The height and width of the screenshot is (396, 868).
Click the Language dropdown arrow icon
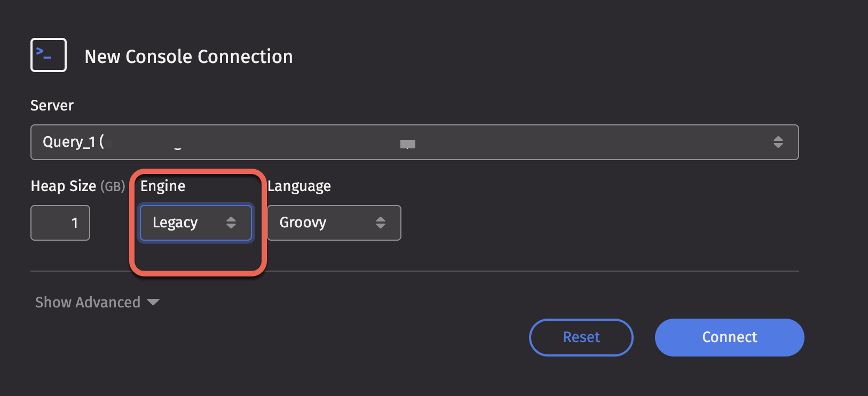tap(381, 223)
